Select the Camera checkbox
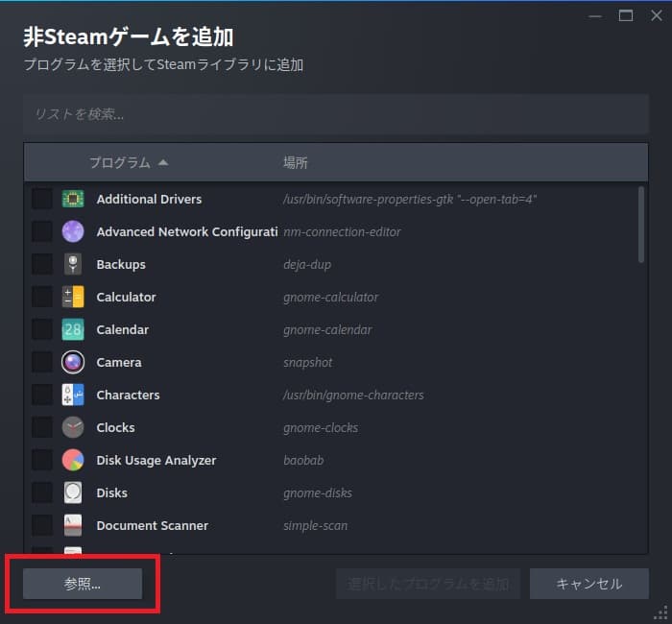The image size is (672, 624). coord(42,362)
